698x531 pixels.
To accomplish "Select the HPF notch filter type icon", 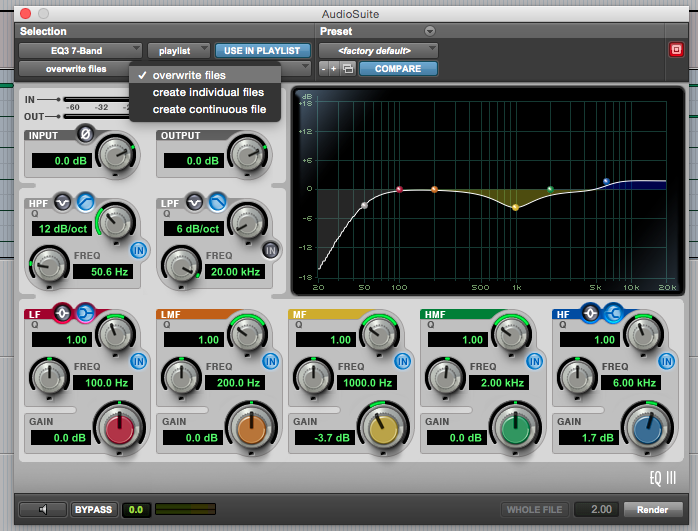I will 62,203.
